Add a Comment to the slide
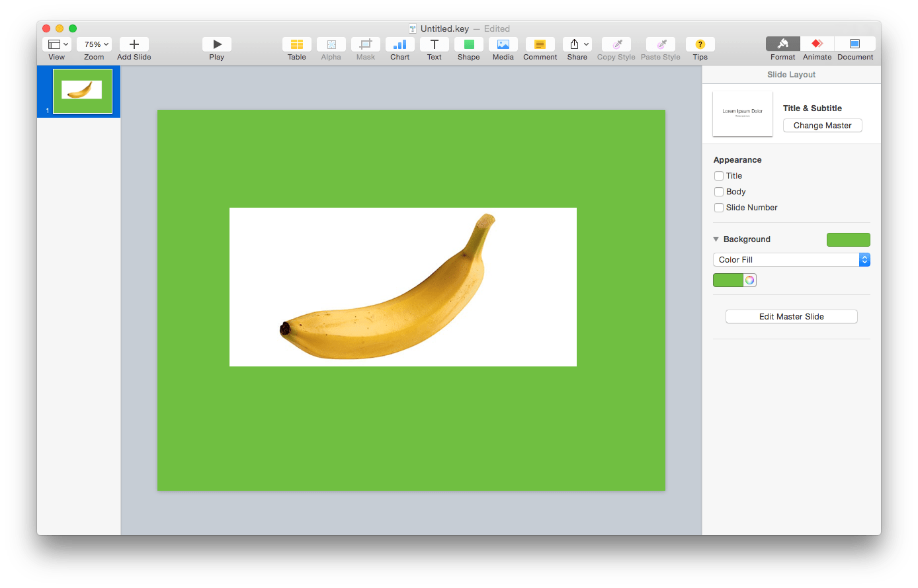The height and width of the screenshot is (588, 918). [x=540, y=44]
